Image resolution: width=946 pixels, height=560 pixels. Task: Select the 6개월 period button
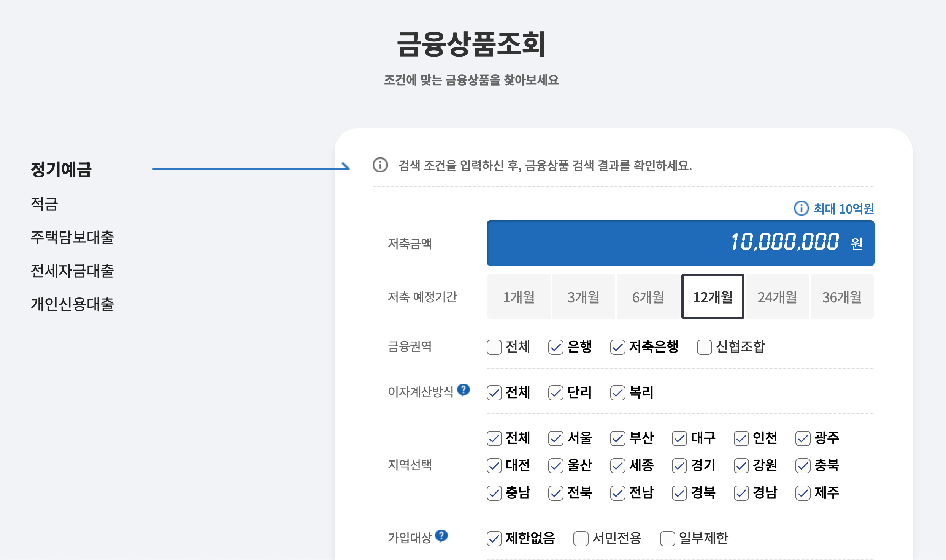[x=648, y=297]
